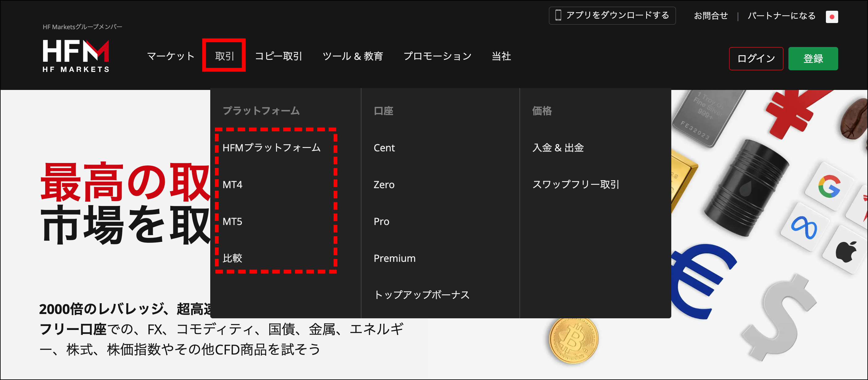
Task: Click the HFM Markets logo
Action: click(76, 56)
